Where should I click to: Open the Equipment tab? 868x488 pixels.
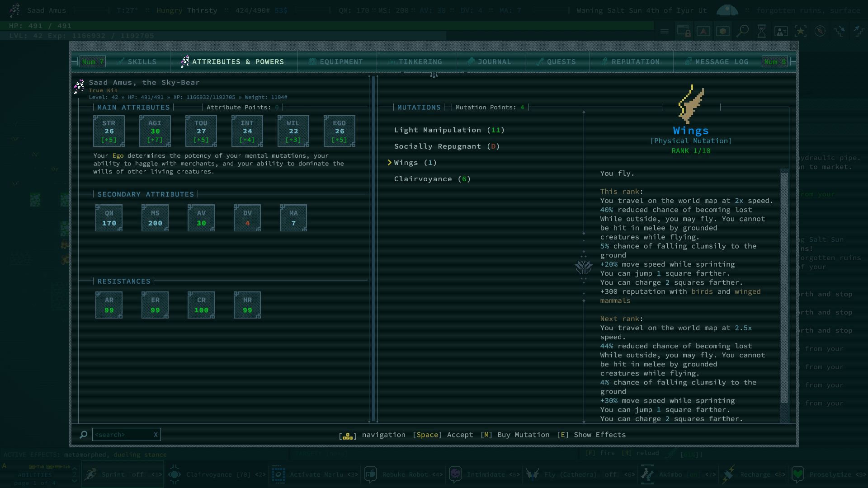click(x=336, y=62)
